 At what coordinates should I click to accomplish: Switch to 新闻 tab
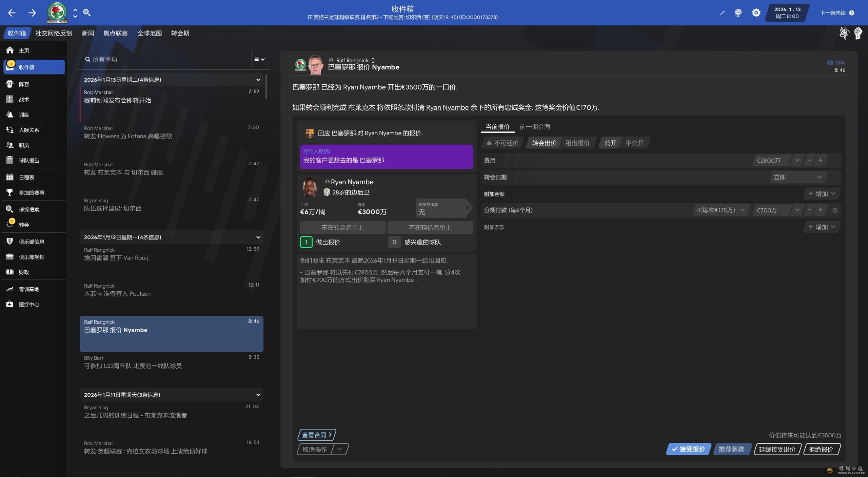[x=88, y=33]
